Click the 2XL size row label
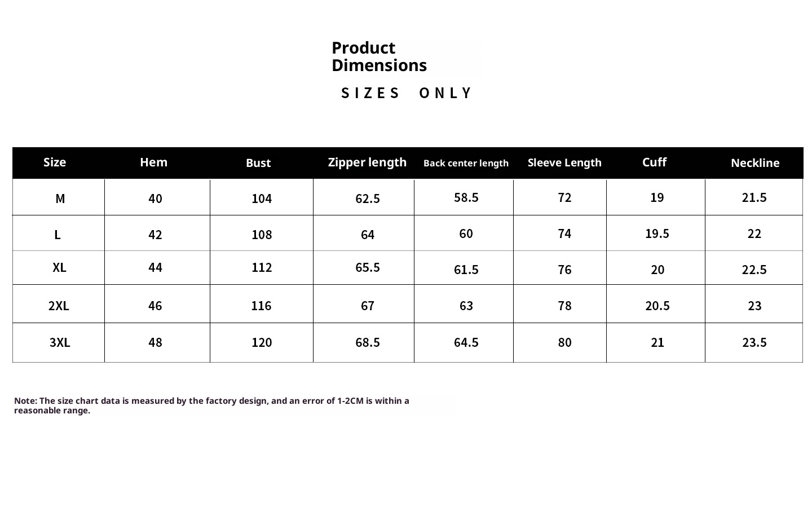The image size is (812, 507). click(59, 306)
